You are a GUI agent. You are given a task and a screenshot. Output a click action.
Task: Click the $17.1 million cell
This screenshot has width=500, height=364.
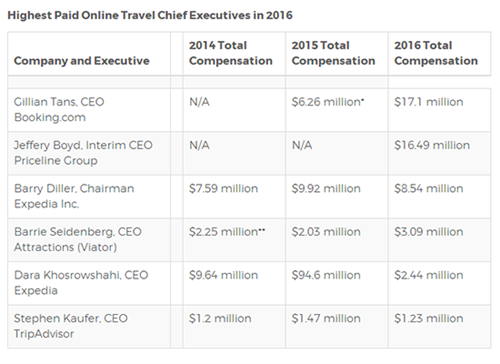pyautogui.click(x=439, y=110)
